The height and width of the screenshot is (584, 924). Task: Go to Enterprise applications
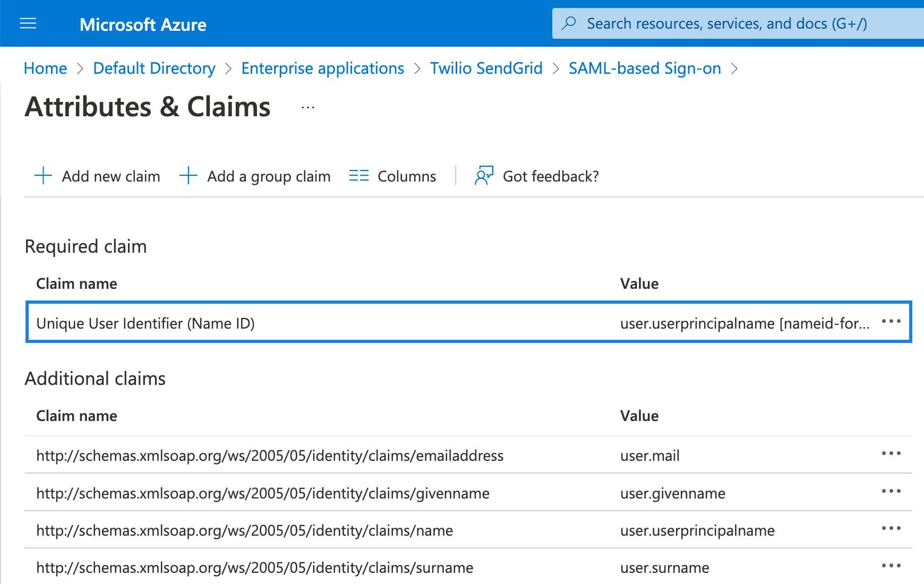[322, 68]
